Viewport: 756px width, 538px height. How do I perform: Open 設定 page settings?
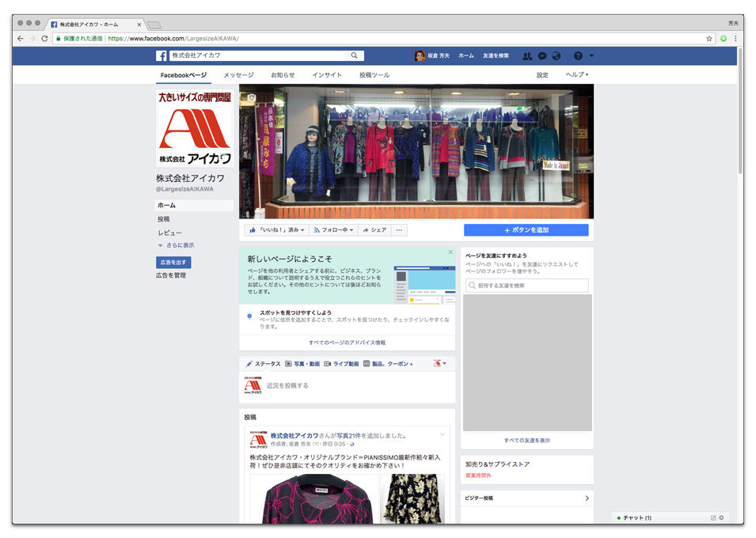pyautogui.click(x=542, y=75)
